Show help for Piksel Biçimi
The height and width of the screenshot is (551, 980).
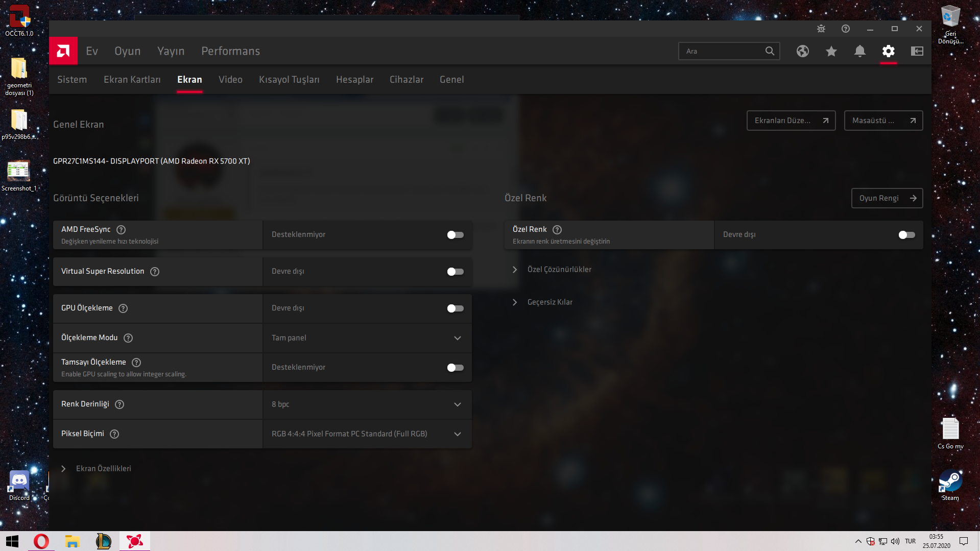pos(114,434)
